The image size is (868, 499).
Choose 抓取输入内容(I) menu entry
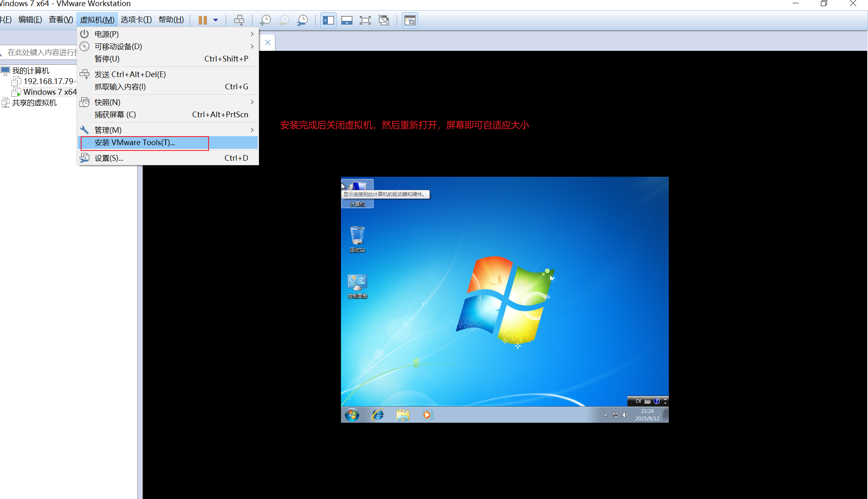168,87
